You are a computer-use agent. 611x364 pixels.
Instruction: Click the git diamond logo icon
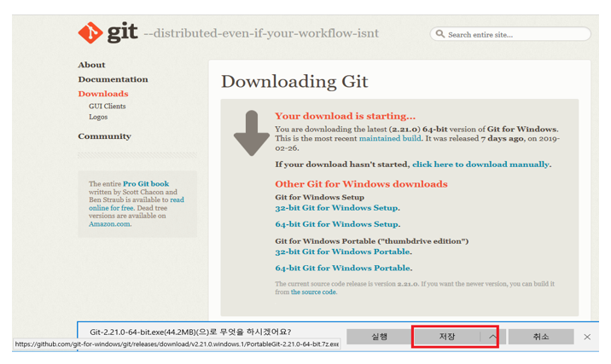click(90, 32)
